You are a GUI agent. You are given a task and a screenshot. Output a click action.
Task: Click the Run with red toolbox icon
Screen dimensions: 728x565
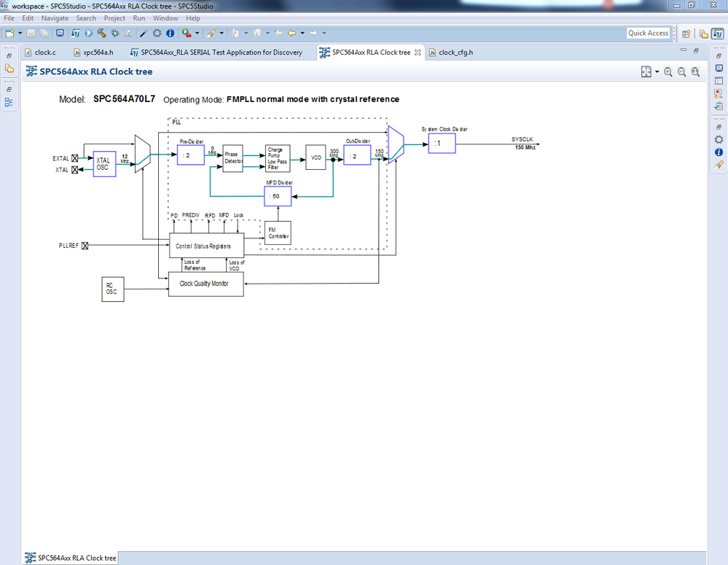point(187,33)
